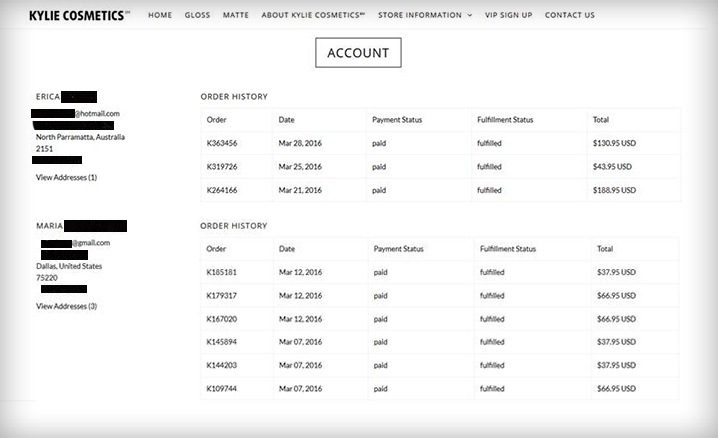Click the date Mar 28, 2016

[x=300, y=143]
